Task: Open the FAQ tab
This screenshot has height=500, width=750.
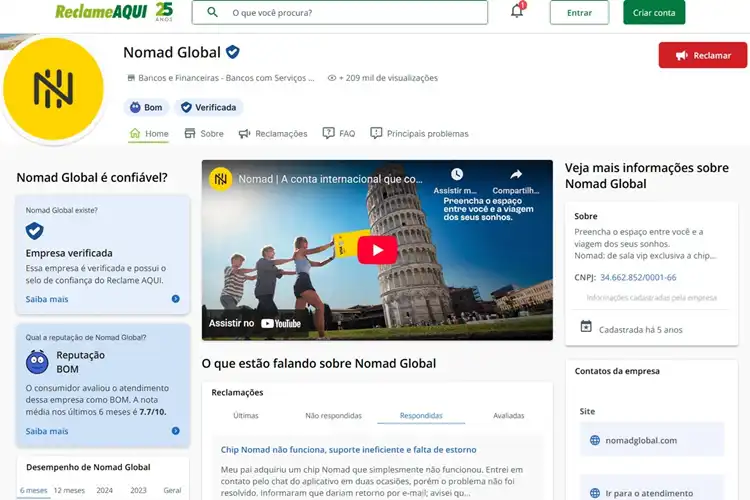Action: coord(339,133)
